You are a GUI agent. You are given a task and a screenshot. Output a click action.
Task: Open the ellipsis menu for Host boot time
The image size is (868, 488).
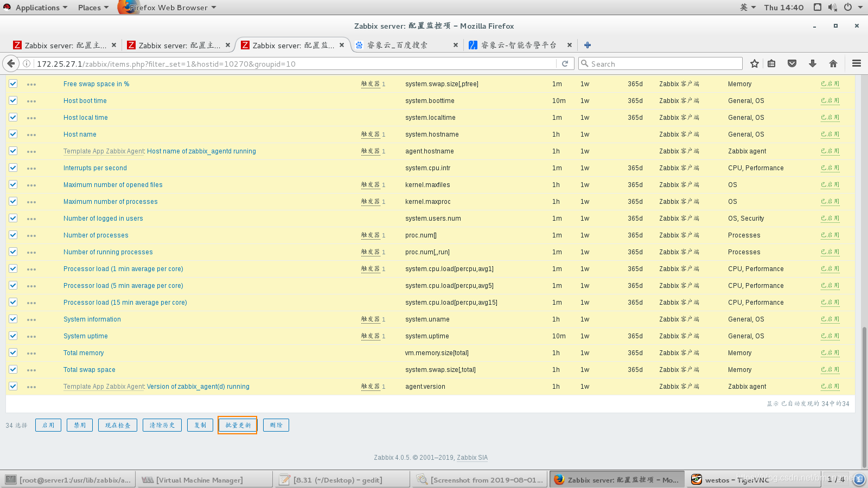point(31,101)
